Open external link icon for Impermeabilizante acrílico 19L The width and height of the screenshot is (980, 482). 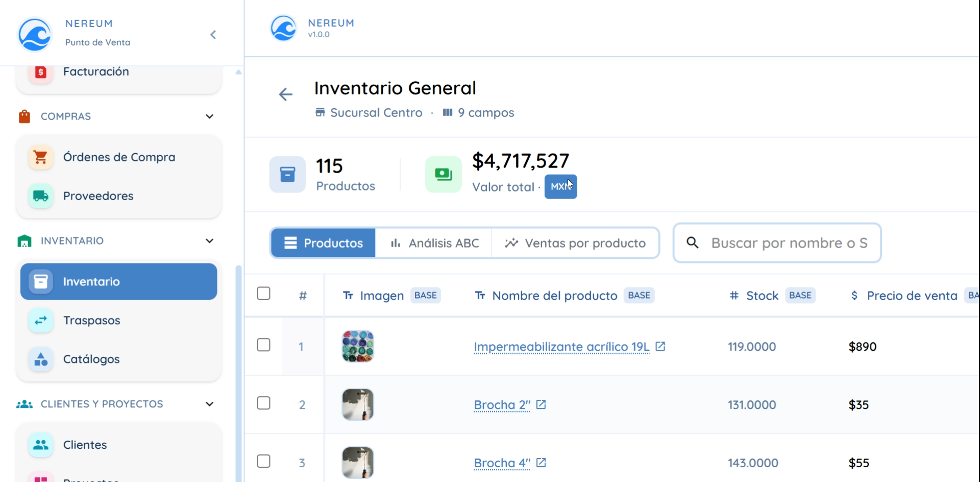point(660,347)
